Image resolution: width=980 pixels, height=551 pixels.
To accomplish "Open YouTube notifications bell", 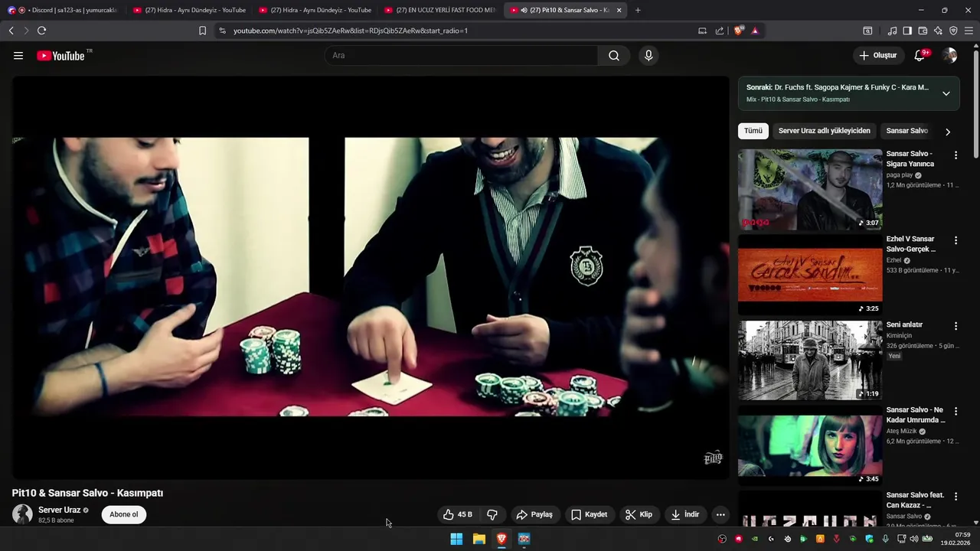I will point(920,55).
